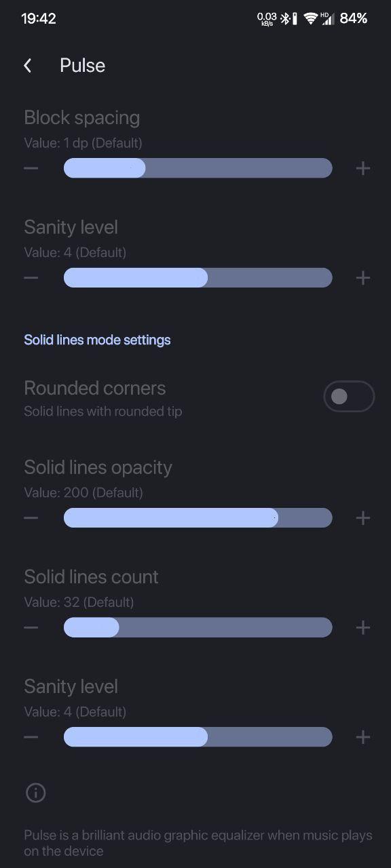Select the Rounded corners setting label

pos(95,388)
